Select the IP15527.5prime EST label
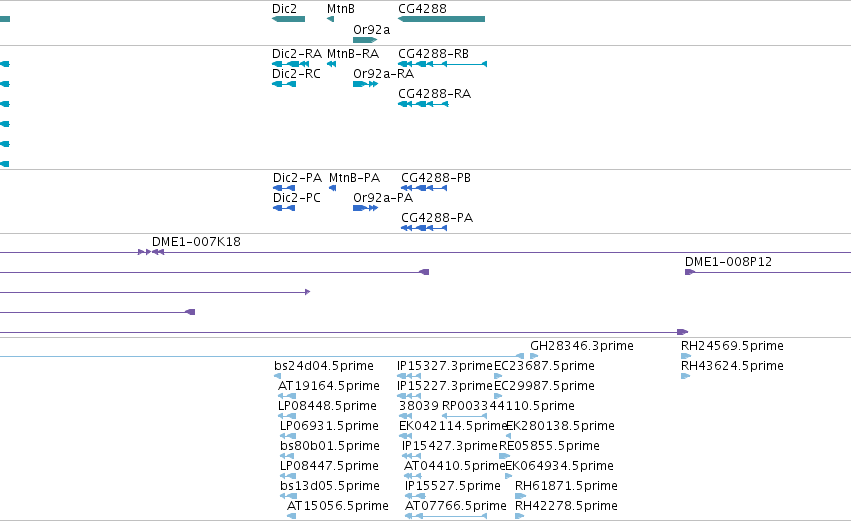Viewport: 851px width, 521px height. click(x=453, y=487)
